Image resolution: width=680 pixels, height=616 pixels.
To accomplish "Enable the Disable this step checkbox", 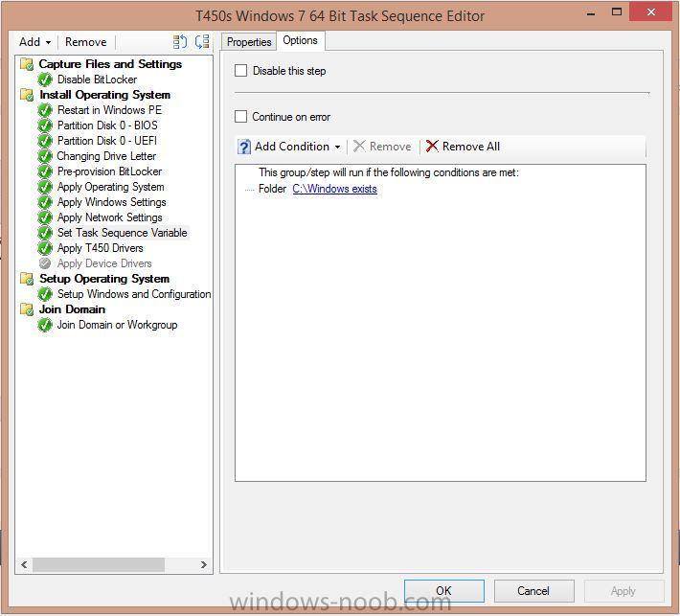I will pos(240,70).
